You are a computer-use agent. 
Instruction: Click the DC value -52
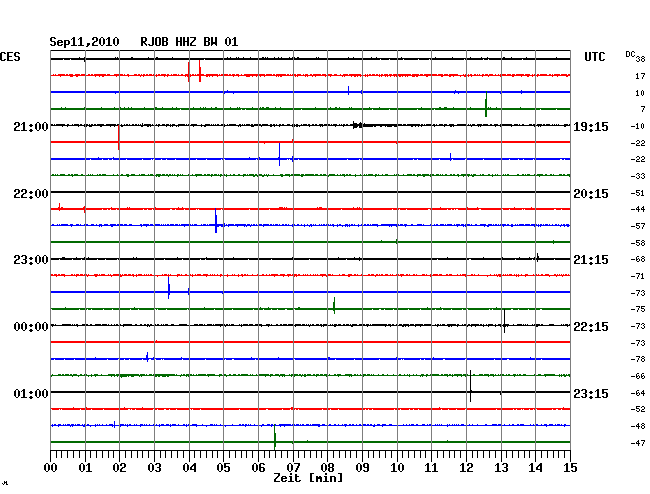point(638,409)
